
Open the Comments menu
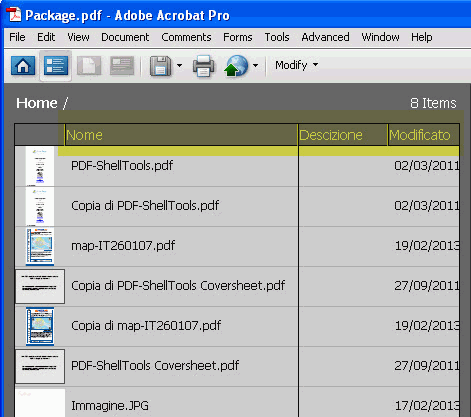[x=186, y=37]
